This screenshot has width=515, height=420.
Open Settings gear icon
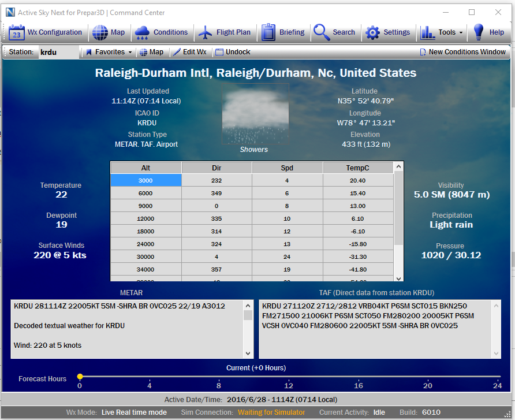(x=372, y=32)
